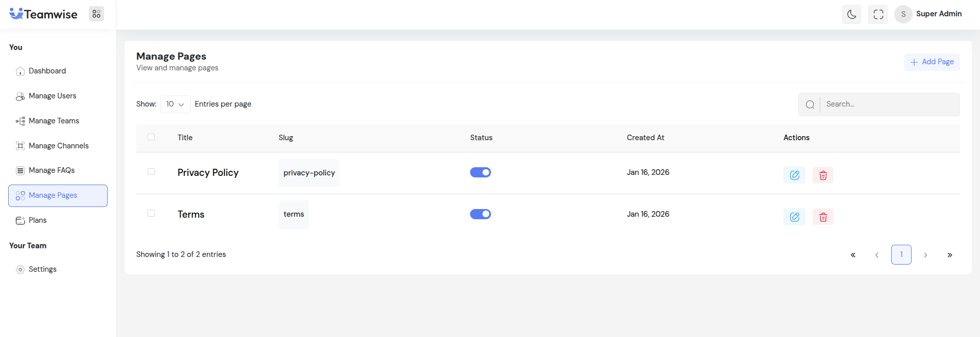Edit the Terms page
980x337 pixels.
point(794,217)
